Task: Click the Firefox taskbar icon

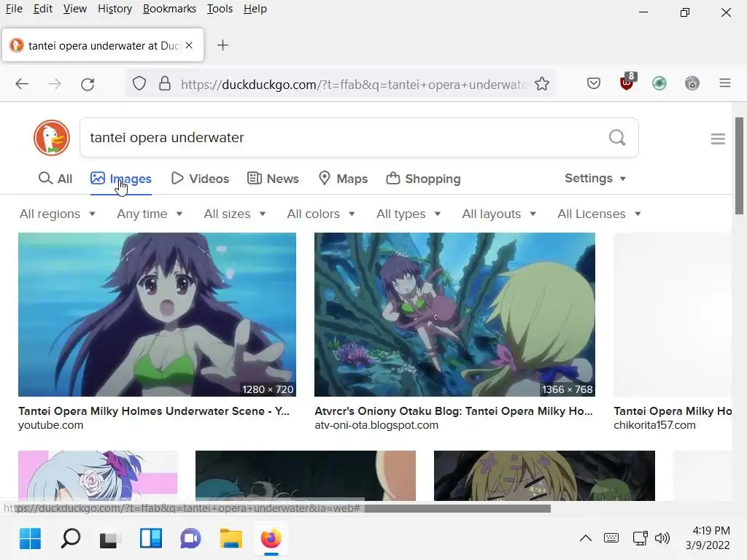Action: coord(271,539)
